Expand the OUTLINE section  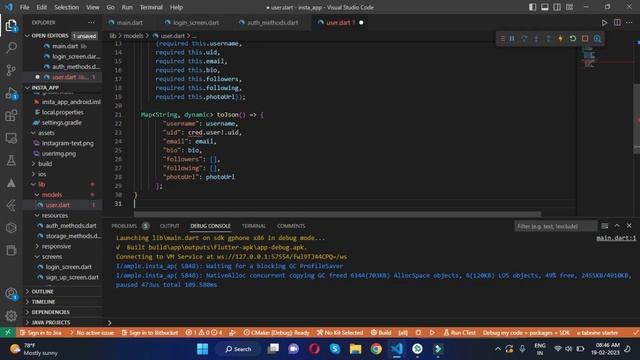(42, 291)
